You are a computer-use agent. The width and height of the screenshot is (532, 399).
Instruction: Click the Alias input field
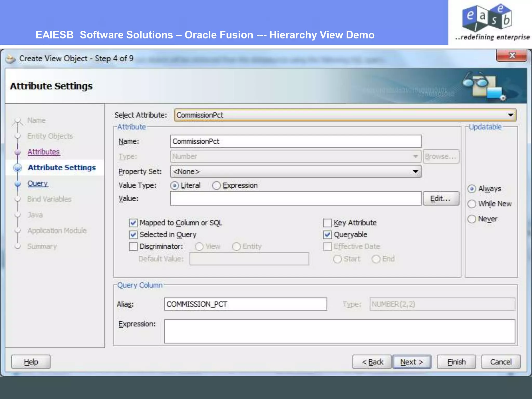[x=245, y=304]
